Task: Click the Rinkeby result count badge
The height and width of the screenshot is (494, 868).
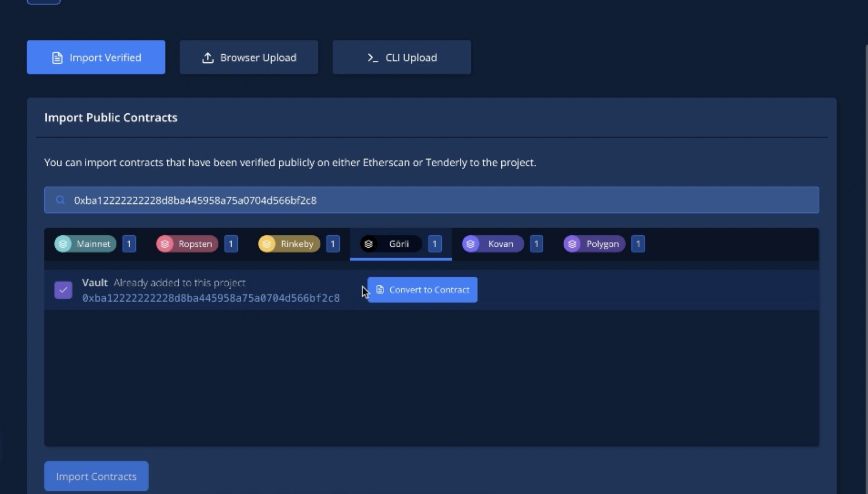Action: click(x=333, y=244)
